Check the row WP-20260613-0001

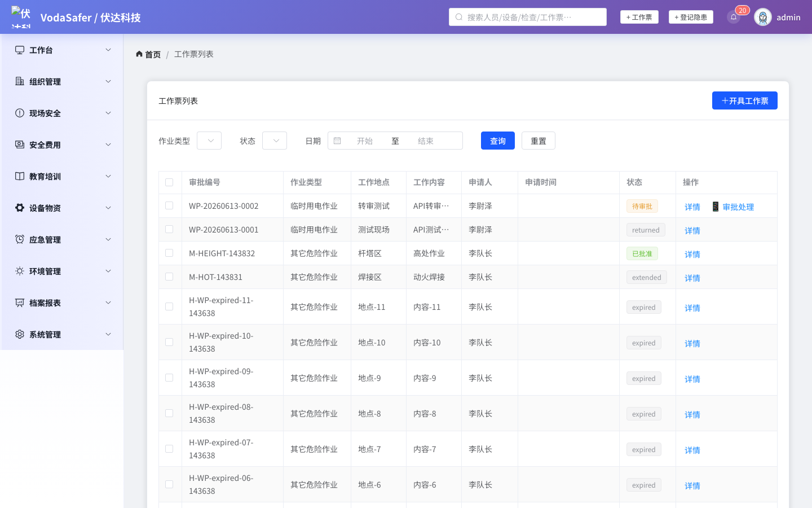169,229
